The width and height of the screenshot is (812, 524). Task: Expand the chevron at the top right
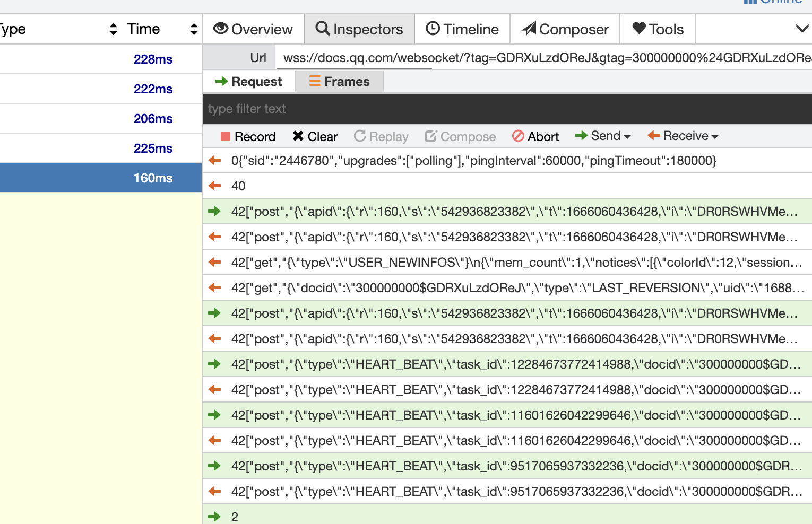tap(802, 29)
